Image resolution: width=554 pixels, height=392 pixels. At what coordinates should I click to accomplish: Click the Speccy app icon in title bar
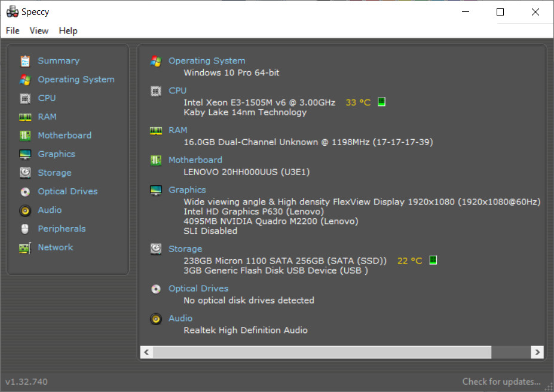pos(13,12)
